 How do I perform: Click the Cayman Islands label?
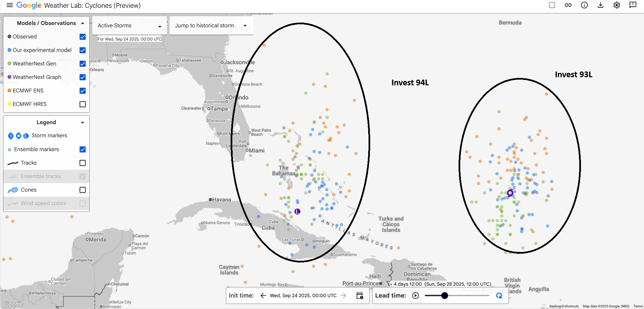pyautogui.click(x=229, y=270)
